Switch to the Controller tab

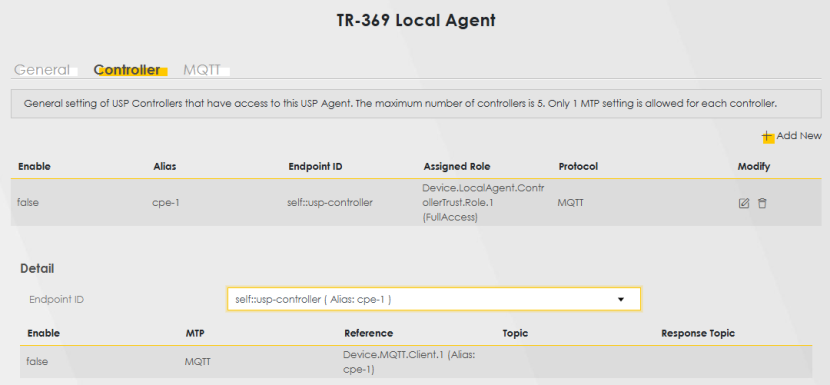[x=127, y=70]
